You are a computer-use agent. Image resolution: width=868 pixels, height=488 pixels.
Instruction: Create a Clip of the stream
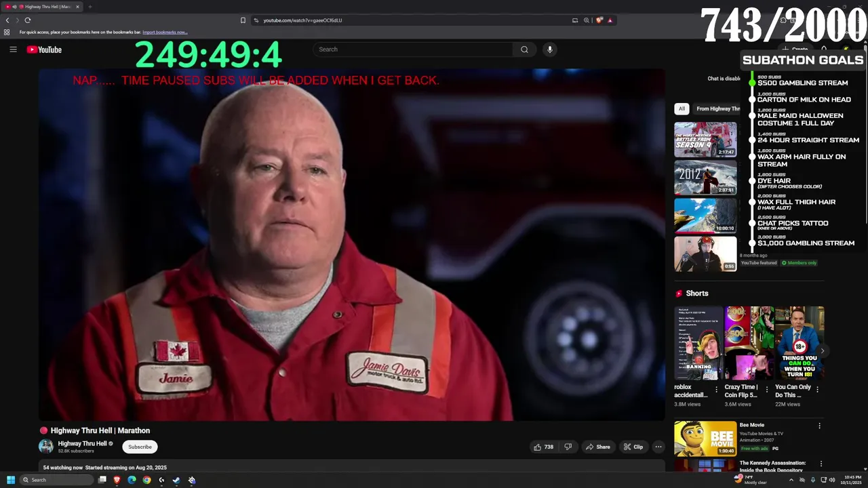pos(633,447)
